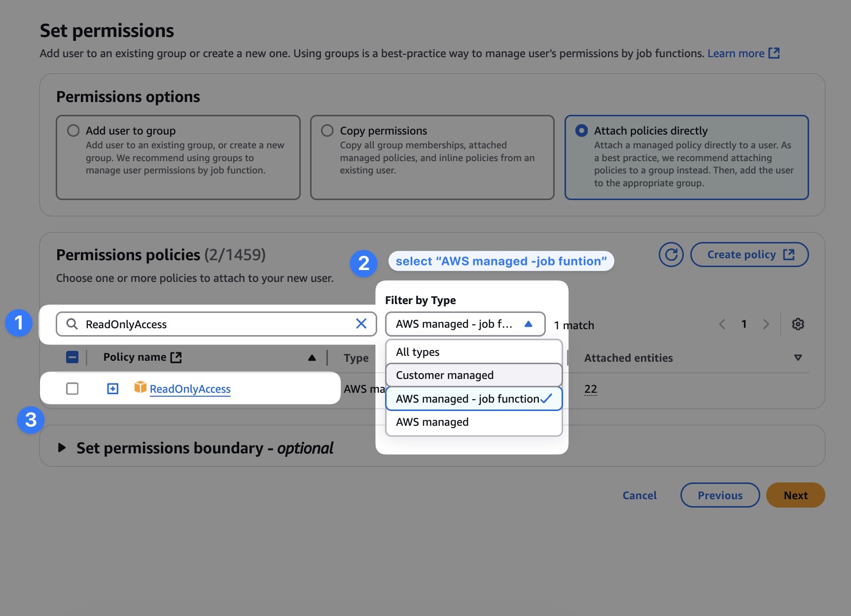Click the attached entities count 22
The width and height of the screenshot is (851, 616).
pos(591,389)
